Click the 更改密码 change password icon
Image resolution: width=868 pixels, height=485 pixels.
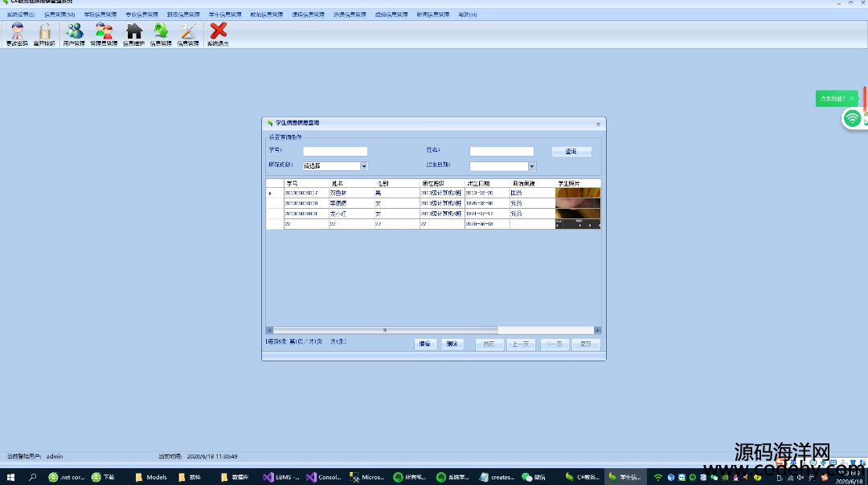point(17,33)
